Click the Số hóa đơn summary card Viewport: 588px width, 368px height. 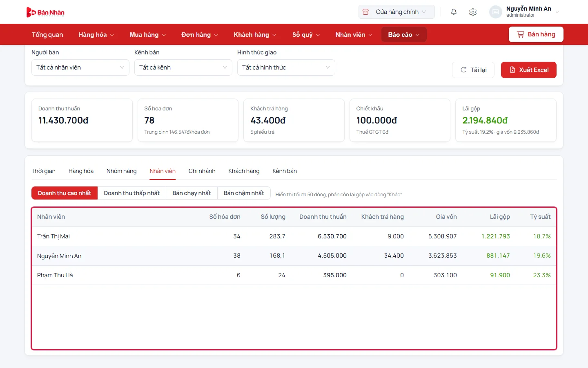pyautogui.click(x=188, y=120)
